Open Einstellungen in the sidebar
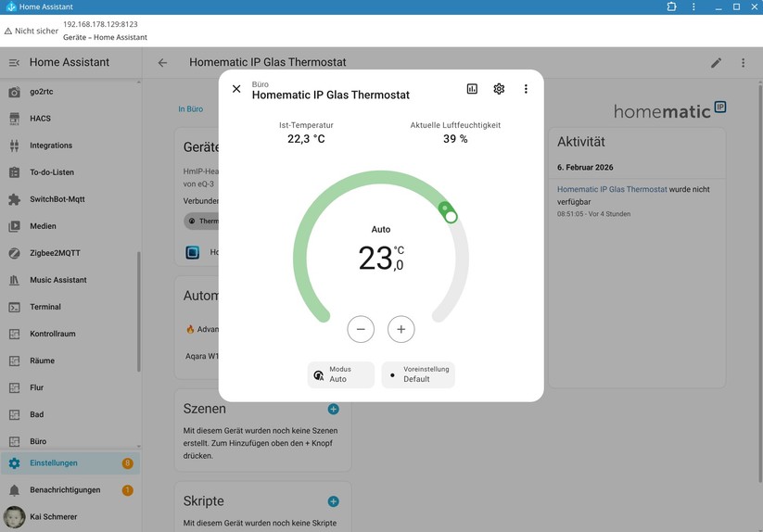The height and width of the screenshot is (532, 763). (x=70, y=462)
